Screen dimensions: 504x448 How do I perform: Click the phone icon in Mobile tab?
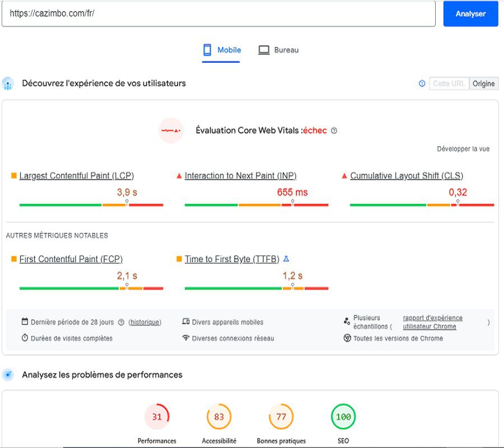click(x=207, y=50)
